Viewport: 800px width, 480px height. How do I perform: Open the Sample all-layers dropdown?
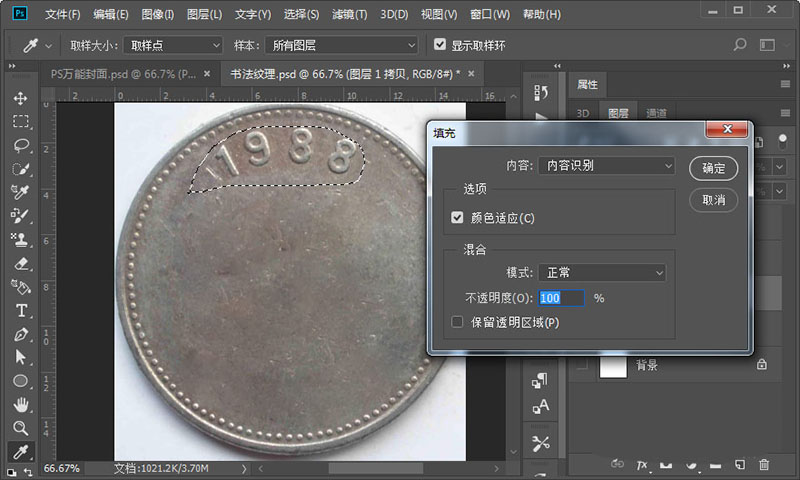[x=341, y=45]
